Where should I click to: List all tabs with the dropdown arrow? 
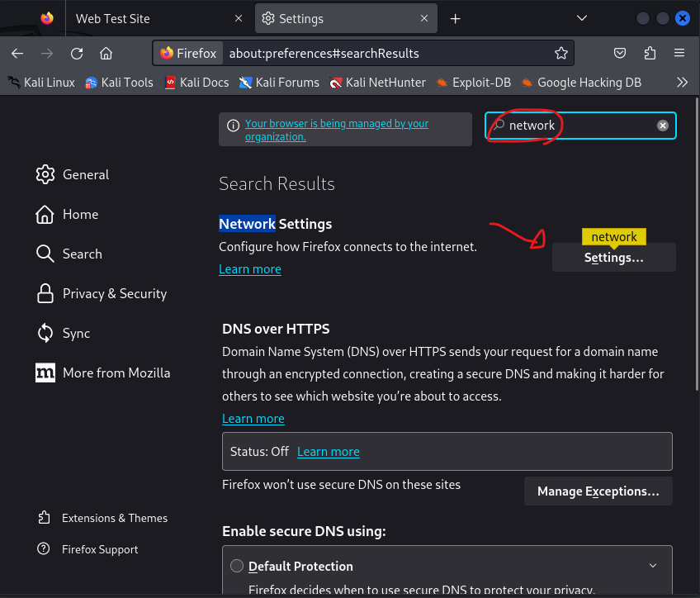582,18
